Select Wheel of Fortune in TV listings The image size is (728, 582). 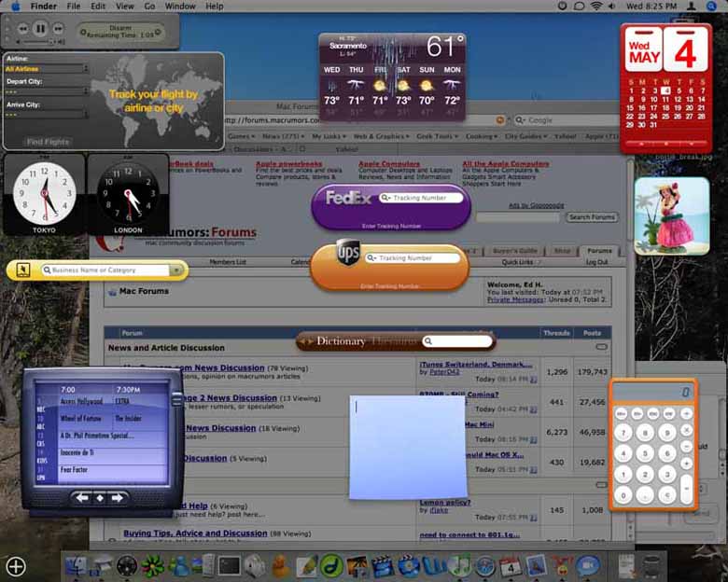pyautogui.click(x=81, y=418)
